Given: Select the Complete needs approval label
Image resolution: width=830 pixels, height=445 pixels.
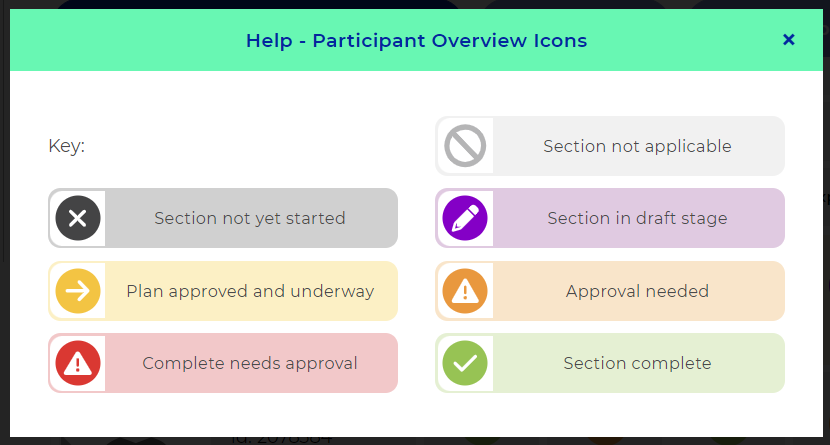Looking at the screenshot, I should (250, 363).
